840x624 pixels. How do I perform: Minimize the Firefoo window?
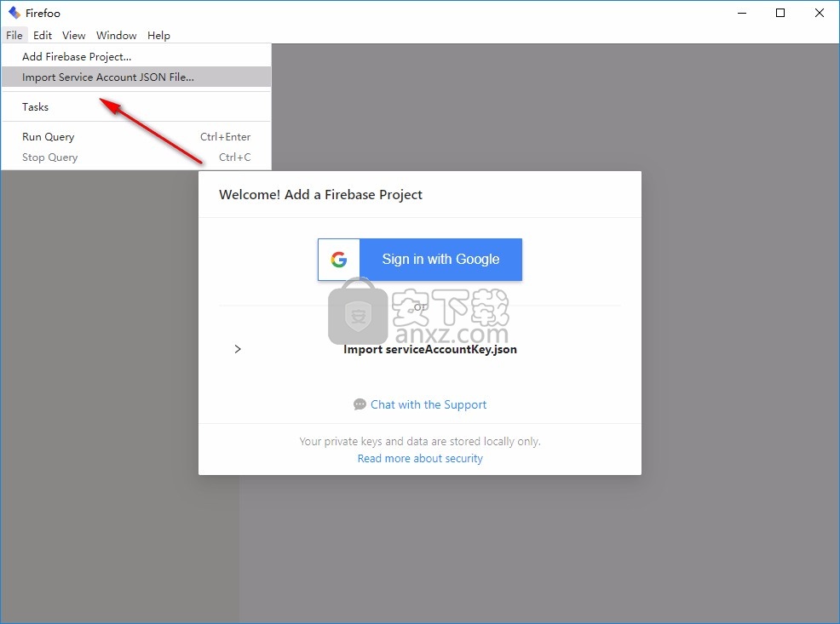pos(742,13)
